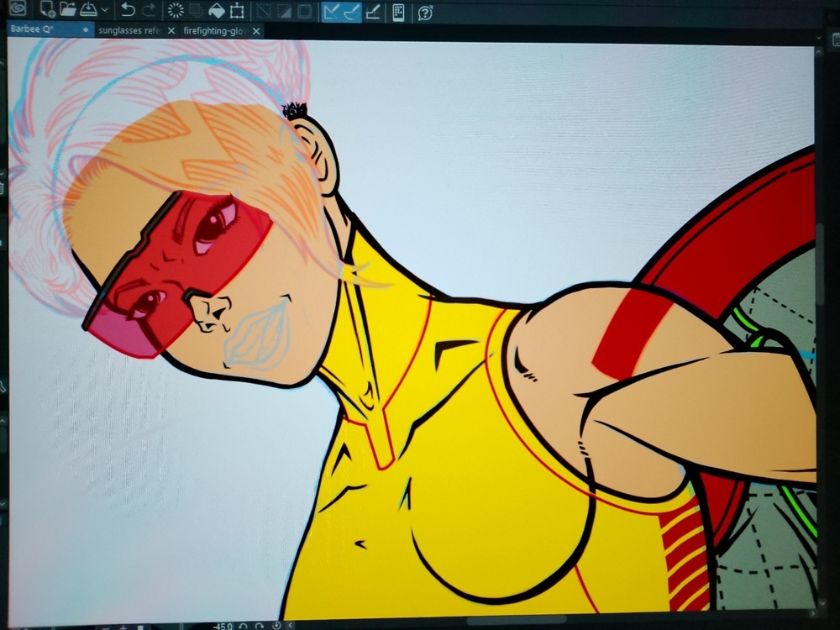Click the Redo arrow
This screenshot has height=630, width=840.
click(x=149, y=11)
